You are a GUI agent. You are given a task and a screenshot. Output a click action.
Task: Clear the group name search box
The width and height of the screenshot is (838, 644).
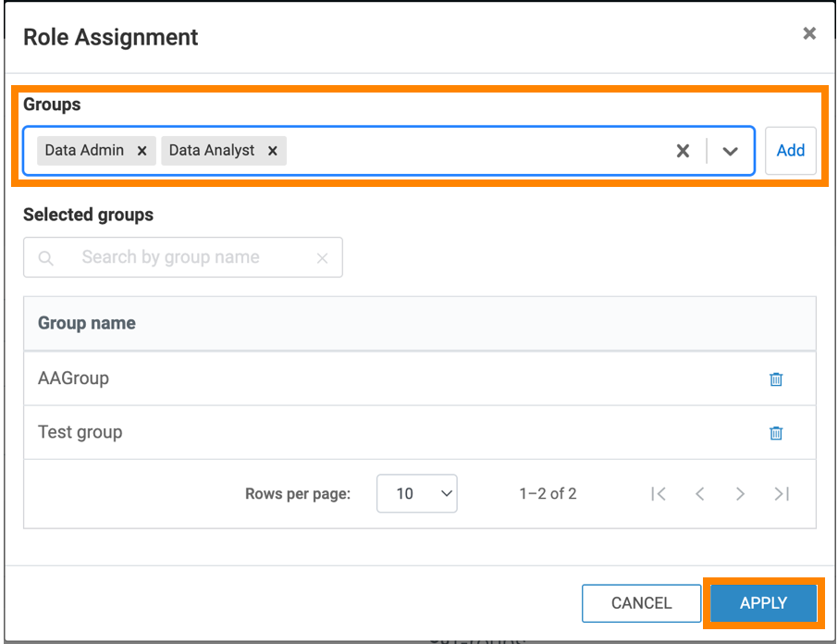click(x=322, y=258)
